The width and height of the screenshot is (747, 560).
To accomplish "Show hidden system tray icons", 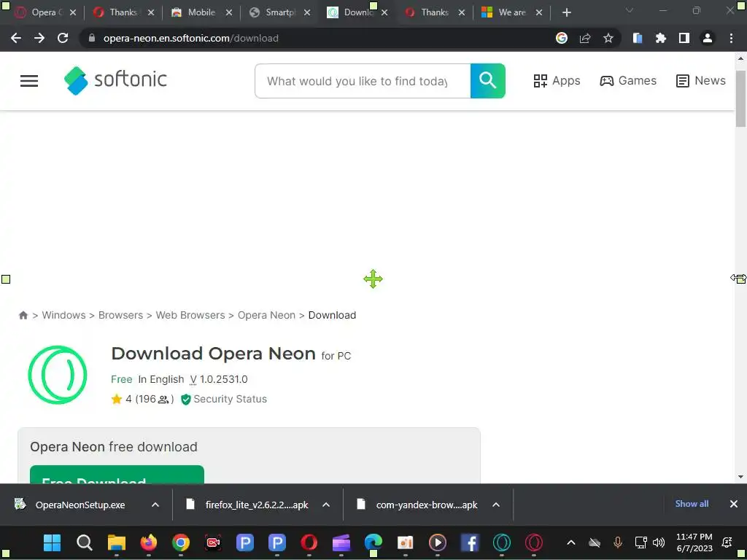I will 570,542.
